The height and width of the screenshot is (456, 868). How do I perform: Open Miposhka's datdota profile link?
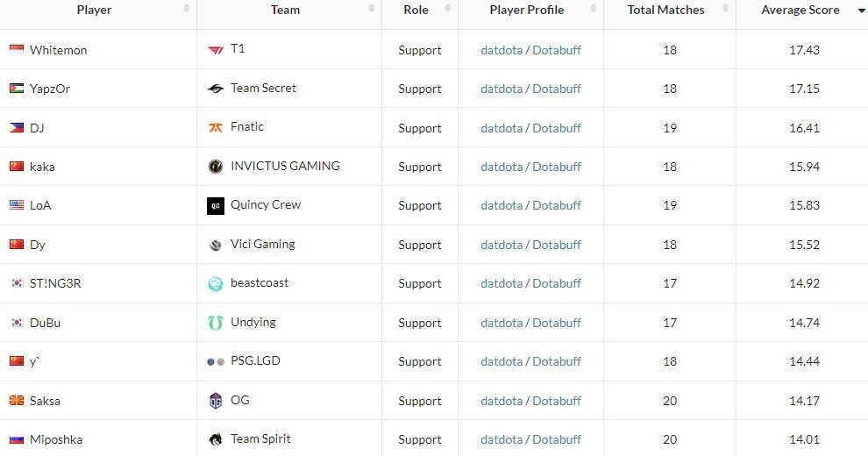[x=502, y=439]
